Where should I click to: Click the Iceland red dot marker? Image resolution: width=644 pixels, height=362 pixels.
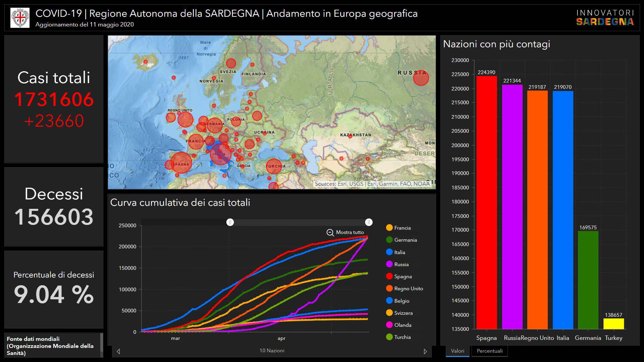click(x=146, y=62)
